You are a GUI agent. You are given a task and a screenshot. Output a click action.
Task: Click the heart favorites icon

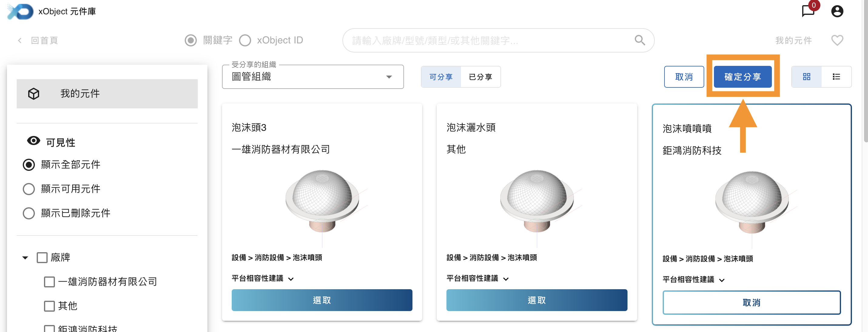pos(837,40)
